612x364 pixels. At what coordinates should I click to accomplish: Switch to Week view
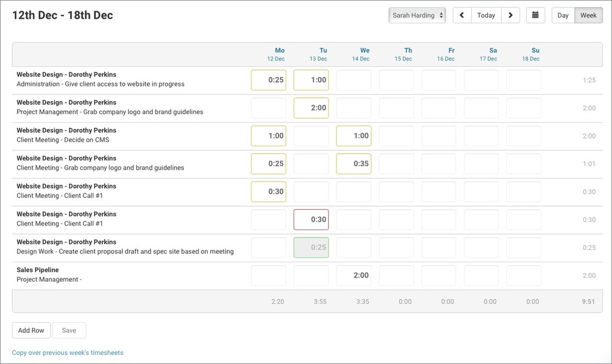tap(588, 15)
